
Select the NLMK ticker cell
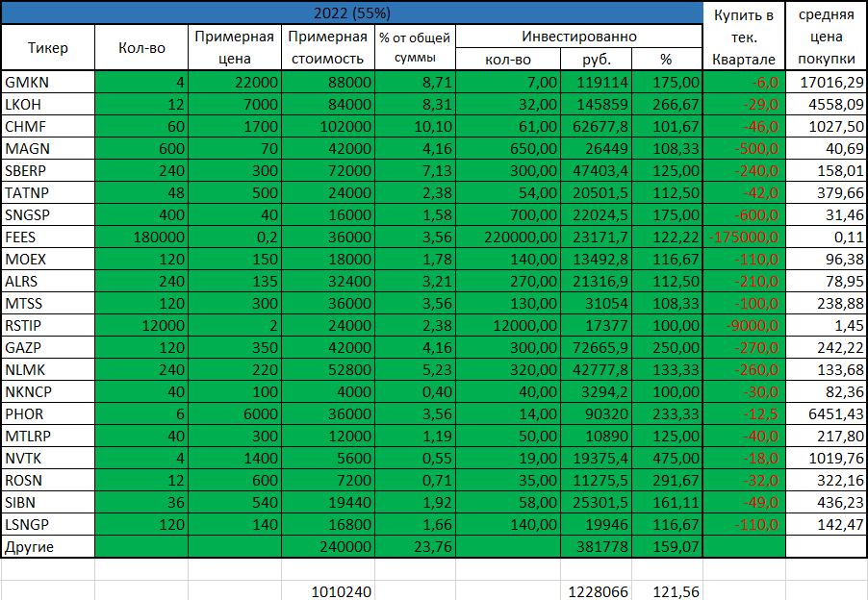pos(48,370)
